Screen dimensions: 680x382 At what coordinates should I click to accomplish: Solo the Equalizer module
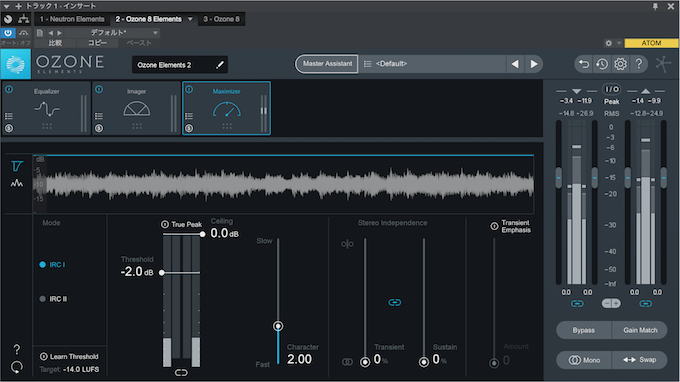point(9,128)
